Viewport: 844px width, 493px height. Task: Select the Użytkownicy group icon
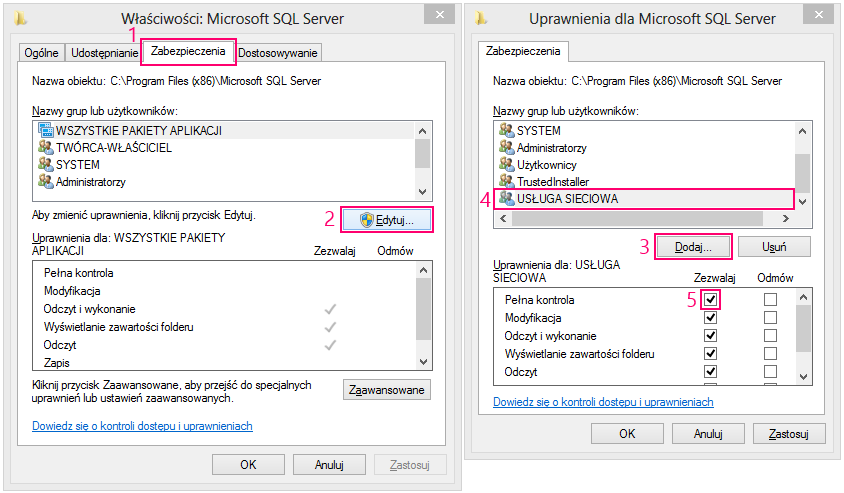[506, 164]
